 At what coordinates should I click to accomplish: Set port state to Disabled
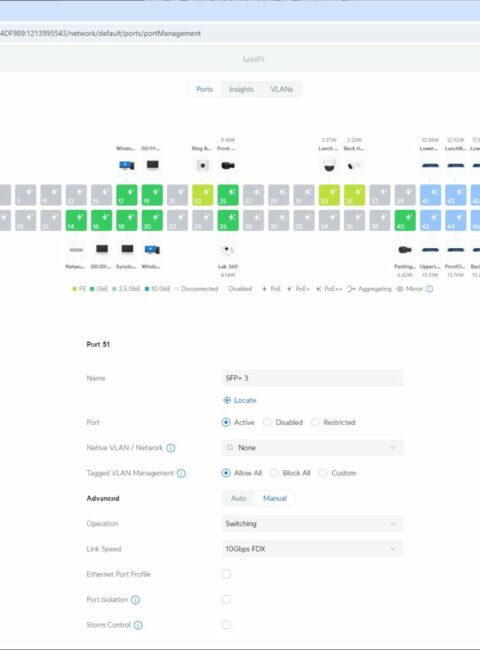[x=267, y=422]
